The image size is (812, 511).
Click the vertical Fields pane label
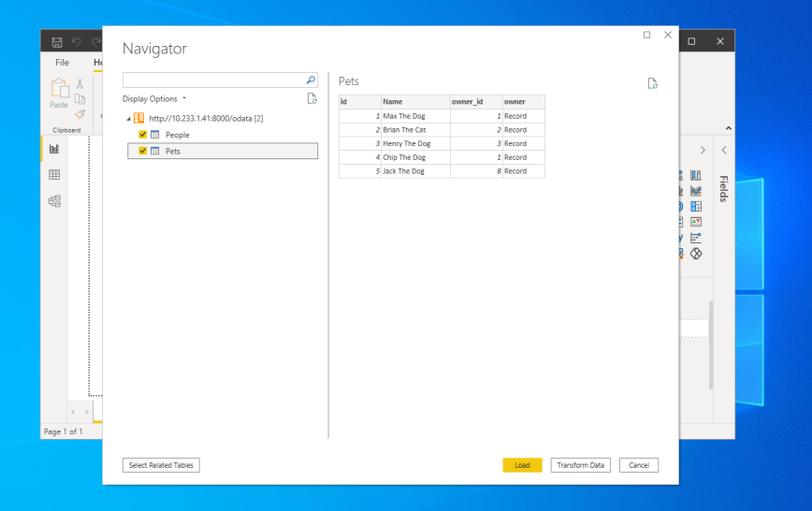[724, 189]
